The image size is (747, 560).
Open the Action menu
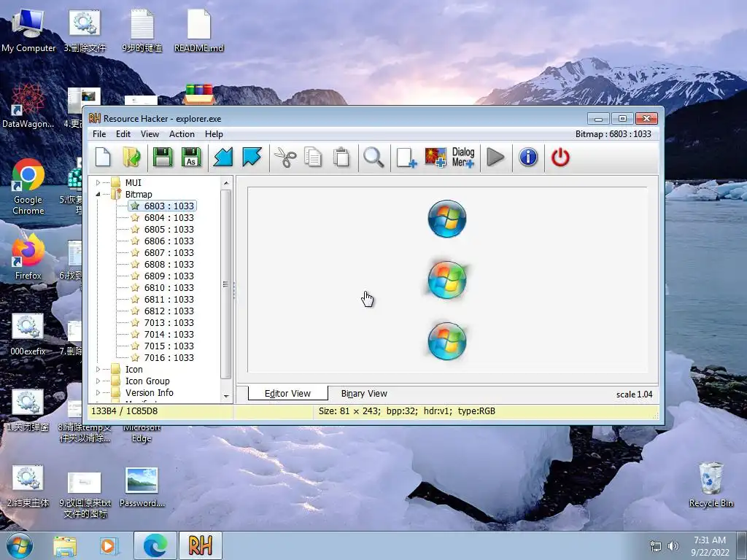coord(182,134)
